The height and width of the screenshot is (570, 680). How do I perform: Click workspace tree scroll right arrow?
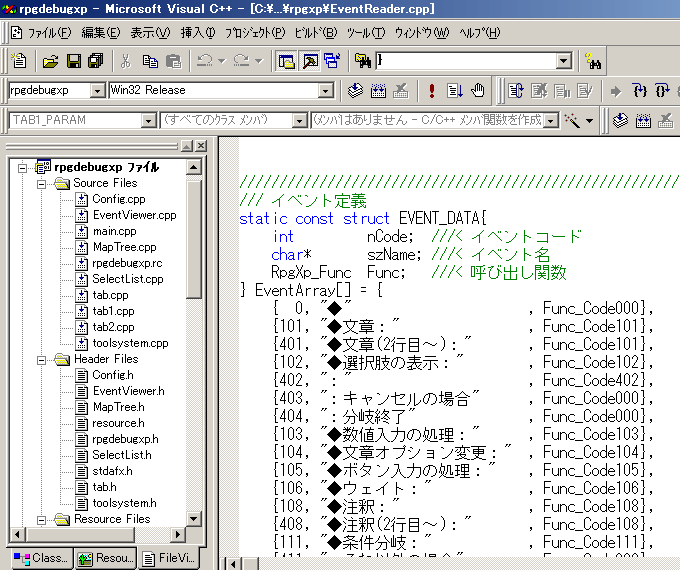tap(178, 534)
